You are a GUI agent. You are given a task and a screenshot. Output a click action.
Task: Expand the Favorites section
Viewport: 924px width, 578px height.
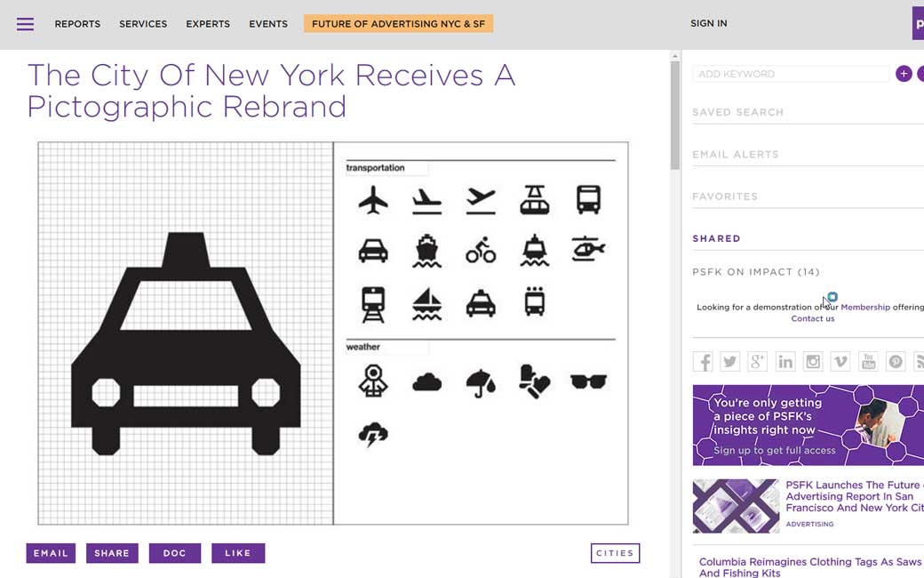pyautogui.click(x=725, y=197)
